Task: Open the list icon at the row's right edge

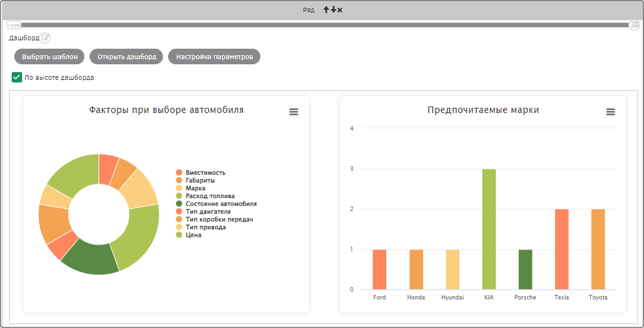Action: click(634, 25)
